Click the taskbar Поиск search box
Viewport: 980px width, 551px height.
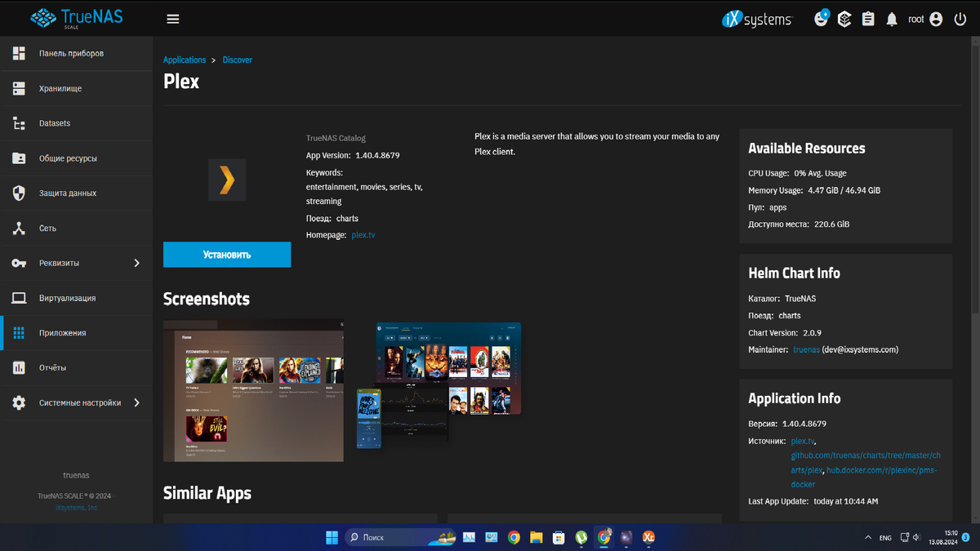(x=401, y=537)
